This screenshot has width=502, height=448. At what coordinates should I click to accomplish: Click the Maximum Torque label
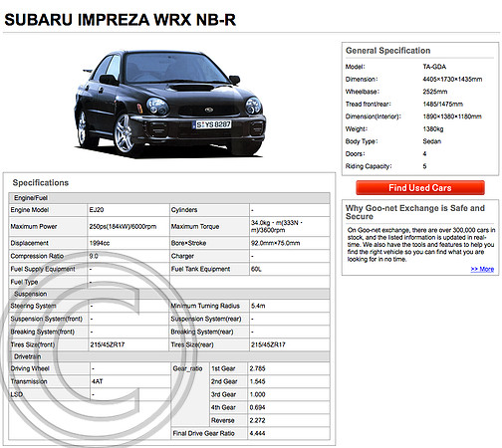tap(195, 226)
